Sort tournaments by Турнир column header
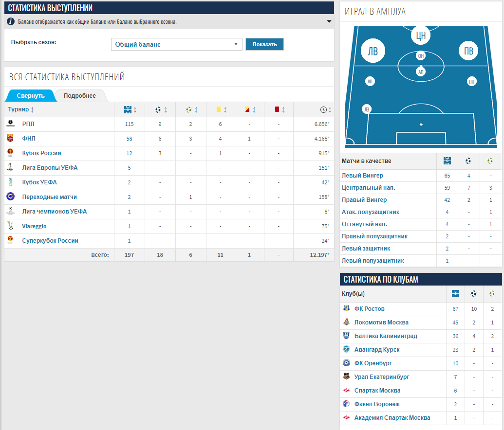The image size is (504, 430). click(x=21, y=110)
